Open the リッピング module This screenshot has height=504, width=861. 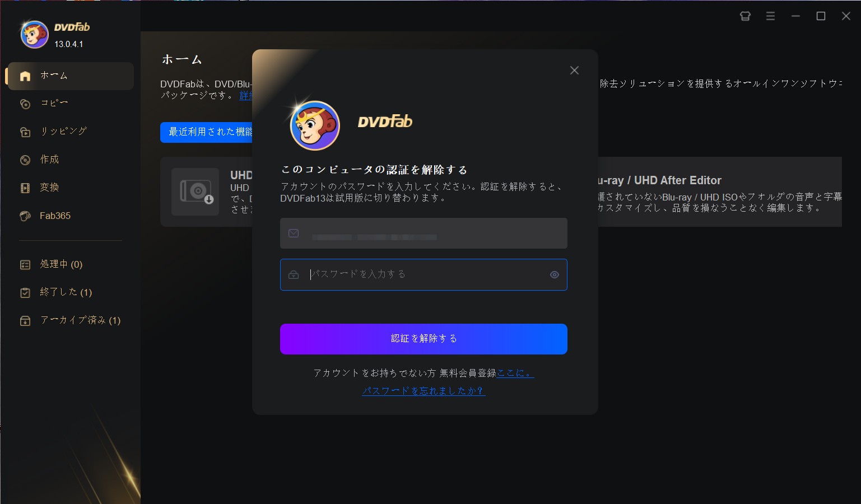70,132
